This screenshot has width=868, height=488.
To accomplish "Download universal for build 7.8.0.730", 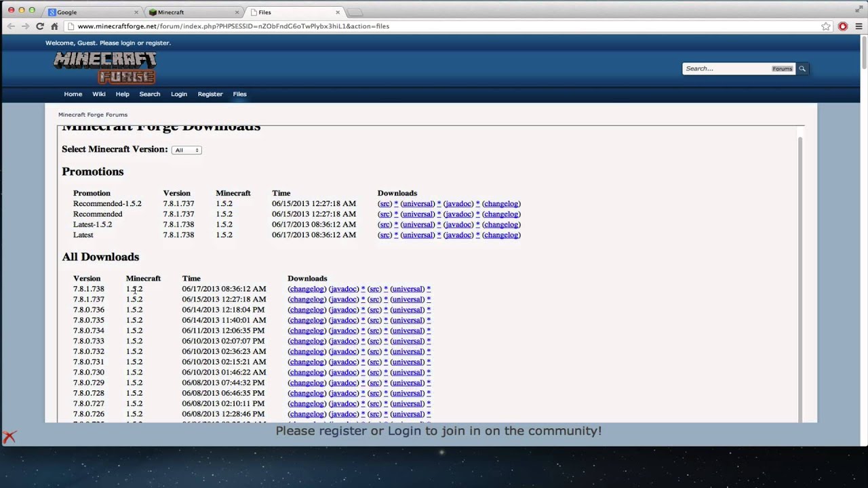I will pos(408,372).
